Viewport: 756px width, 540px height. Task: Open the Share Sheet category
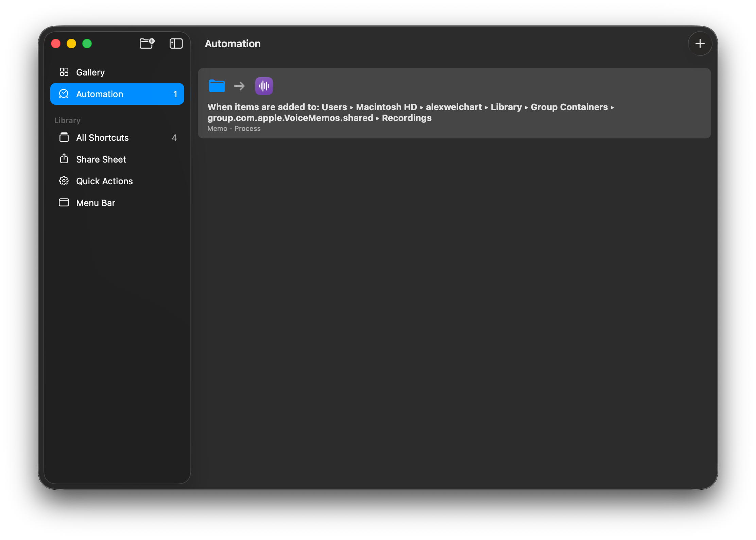(x=101, y=159)
